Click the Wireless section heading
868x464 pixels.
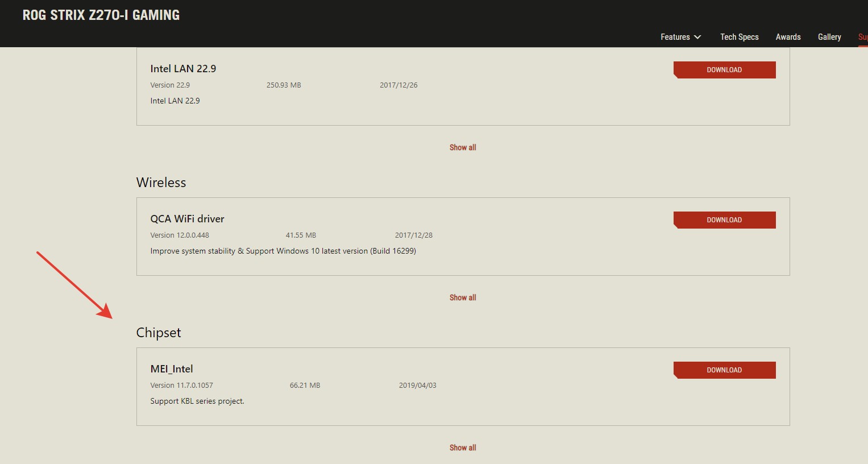coord(161,183)
